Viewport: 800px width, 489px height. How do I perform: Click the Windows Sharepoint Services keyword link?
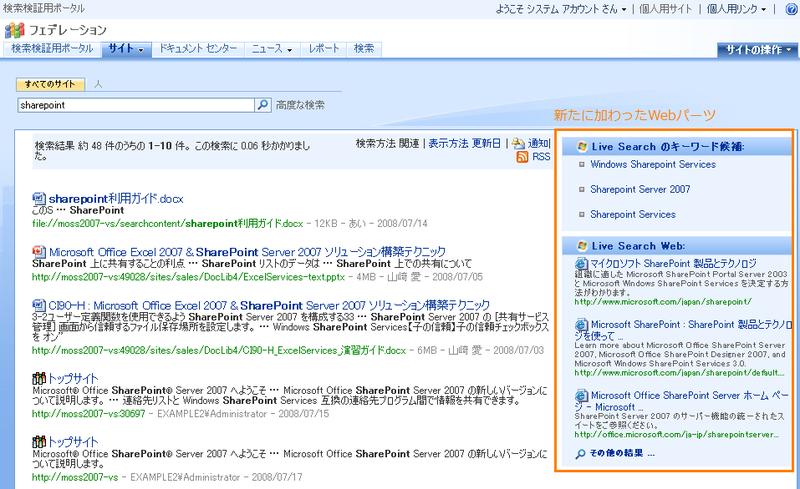pos(653,165)
